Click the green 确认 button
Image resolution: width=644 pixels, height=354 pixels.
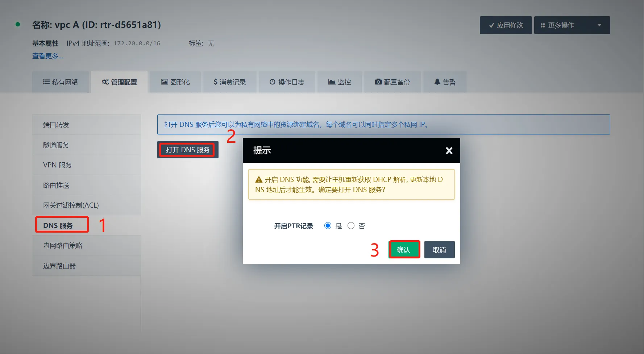[x=404, y=250]
